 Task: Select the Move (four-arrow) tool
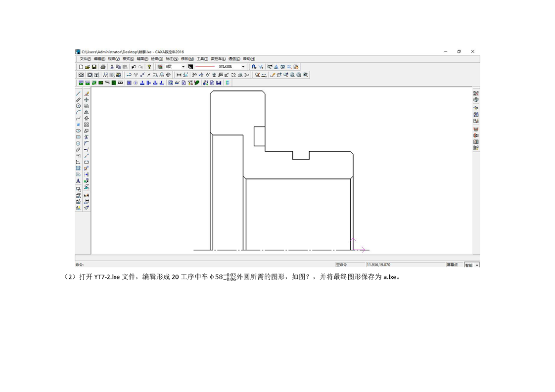[87, 100]
